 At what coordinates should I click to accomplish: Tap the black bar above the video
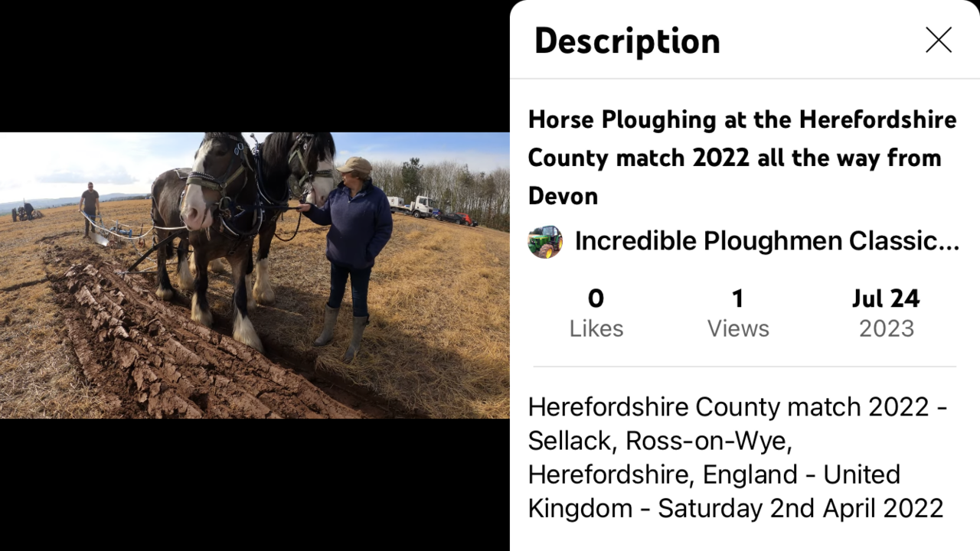tap(254, 66)
